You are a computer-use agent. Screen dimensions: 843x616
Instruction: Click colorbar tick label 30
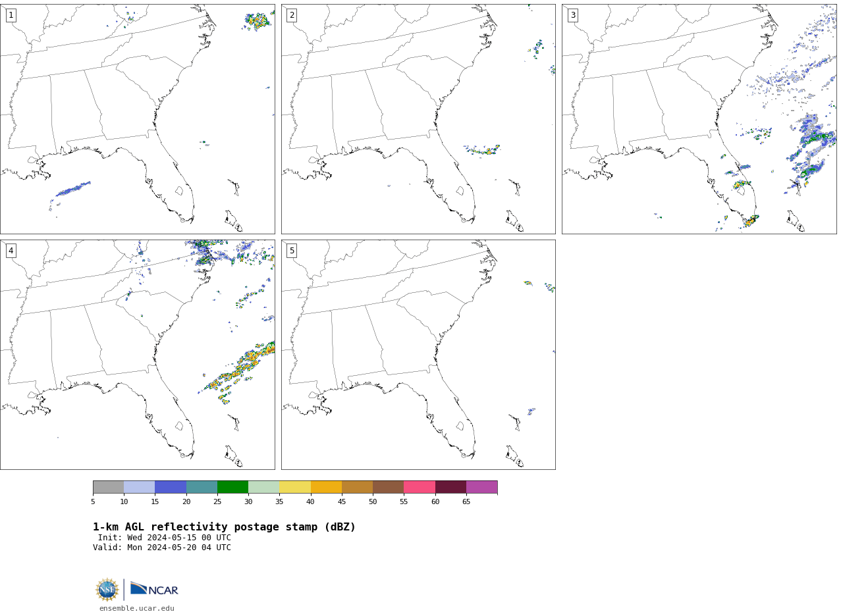coord(248,501)
